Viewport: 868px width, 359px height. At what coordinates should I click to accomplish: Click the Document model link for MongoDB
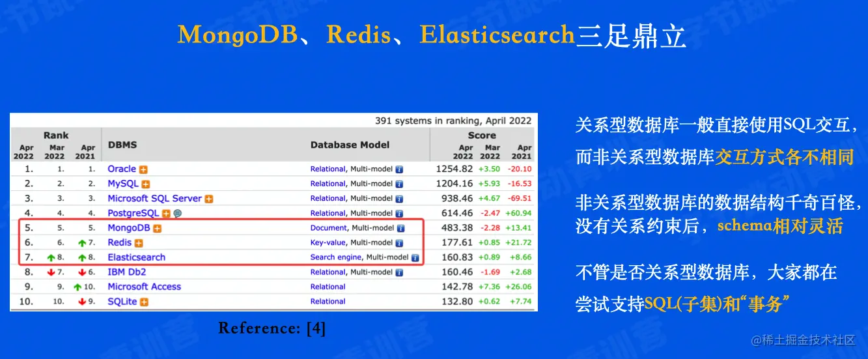(x=329, y=228)
